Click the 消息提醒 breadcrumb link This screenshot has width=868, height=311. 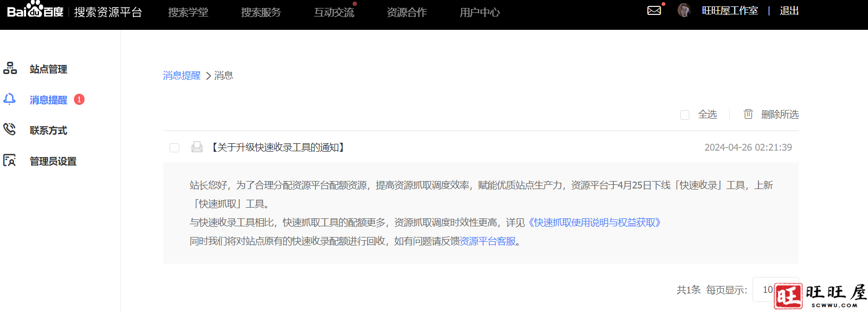(x=182, y=76)
